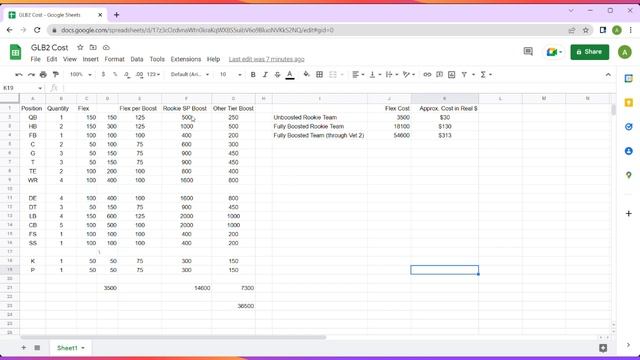
Task: Format as percent with percent icon
Action: 115,75
